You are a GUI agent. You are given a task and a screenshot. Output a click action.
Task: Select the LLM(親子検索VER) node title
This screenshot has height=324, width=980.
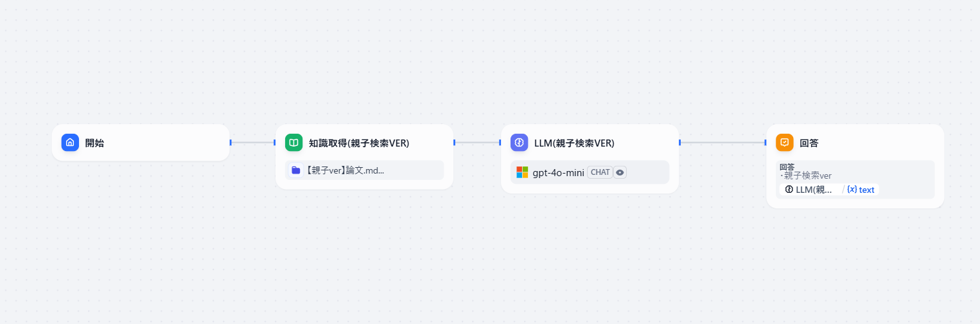(x=574, y=143)
